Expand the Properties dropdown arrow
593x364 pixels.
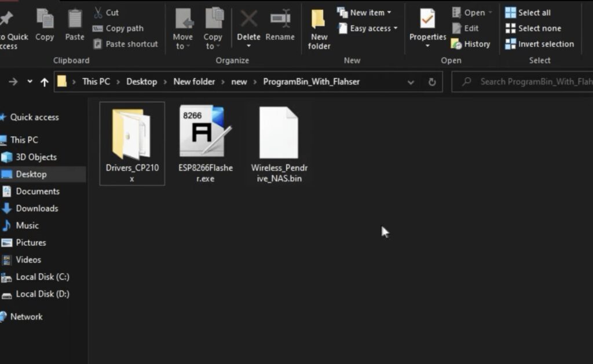click(x=427, y=46)
